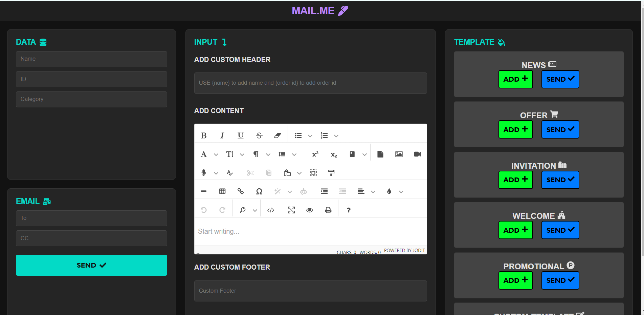Insert an image using the image icon
644x315 pixels.
click(x=399, y=154)
